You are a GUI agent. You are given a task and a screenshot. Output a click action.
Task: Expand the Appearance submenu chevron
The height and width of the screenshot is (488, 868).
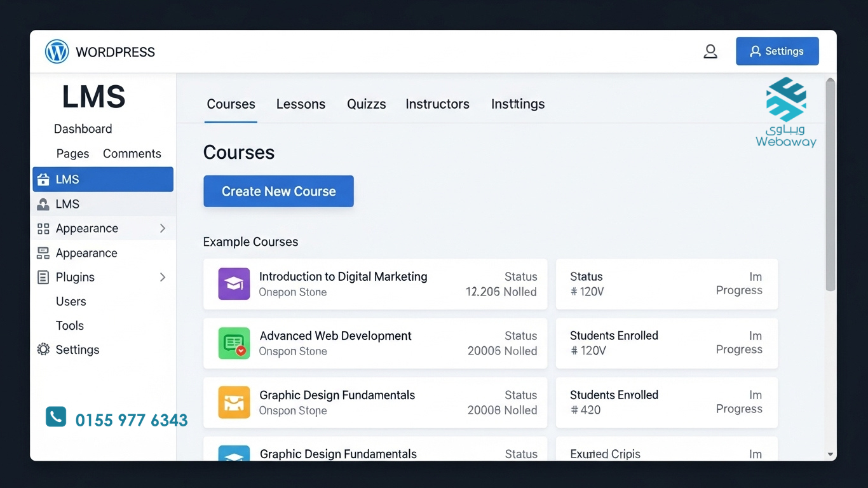[163, 228]
